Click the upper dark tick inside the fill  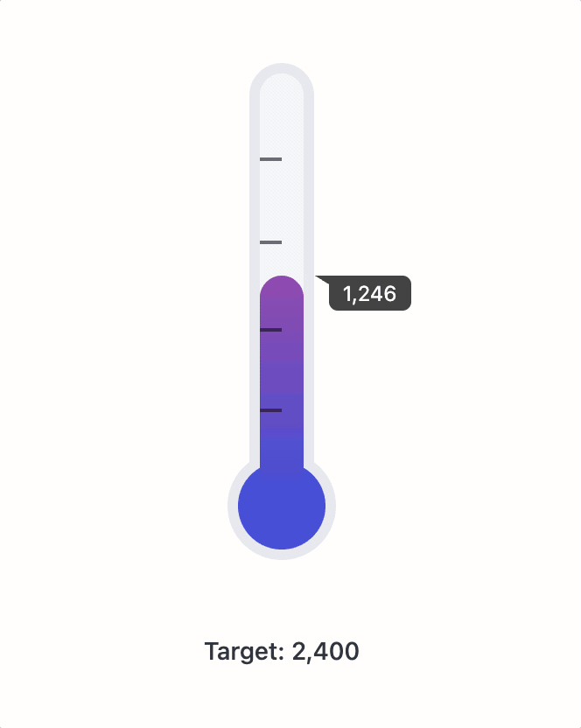[271, 330]
